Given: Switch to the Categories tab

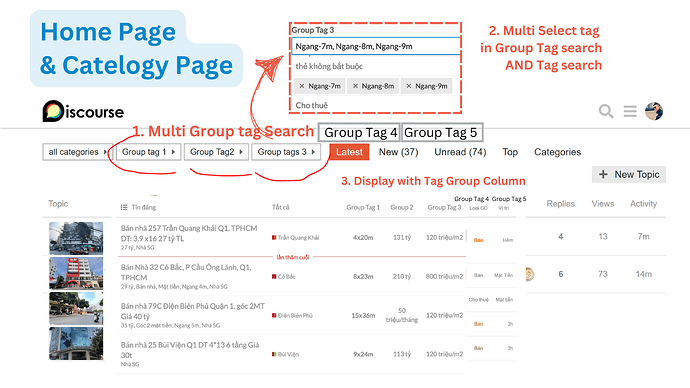Looking at the screenshot, I should pyautogui.click(x=557, y=152).
